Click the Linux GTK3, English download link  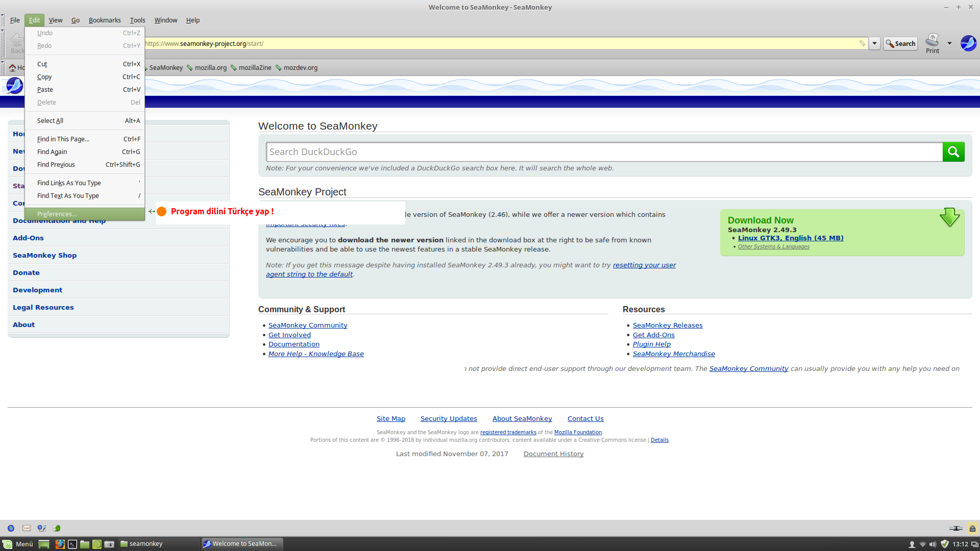(790, 238)
